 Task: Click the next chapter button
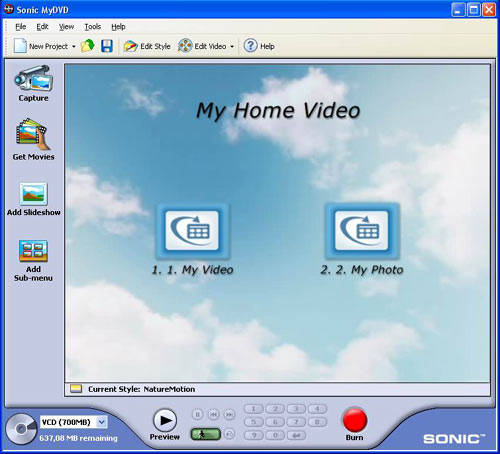pos(229,414)
